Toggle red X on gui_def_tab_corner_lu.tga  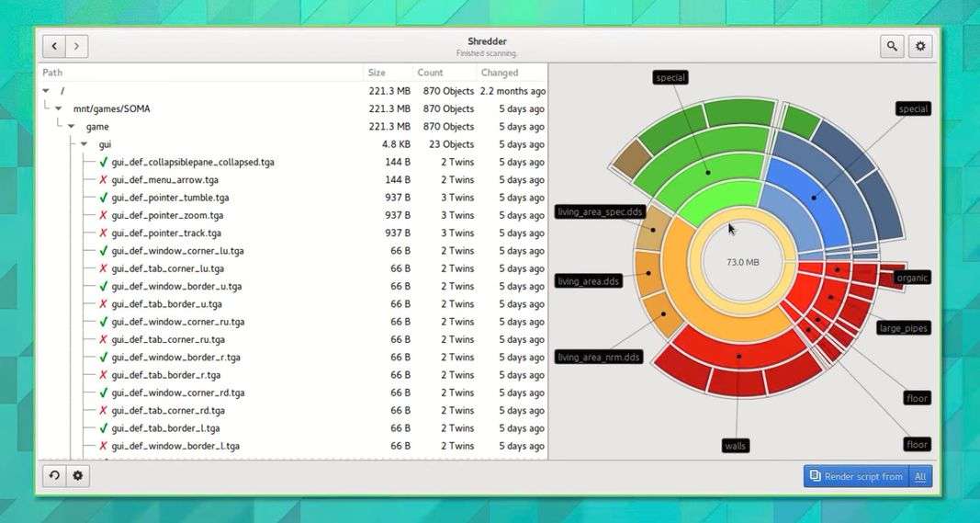(104, 268)
